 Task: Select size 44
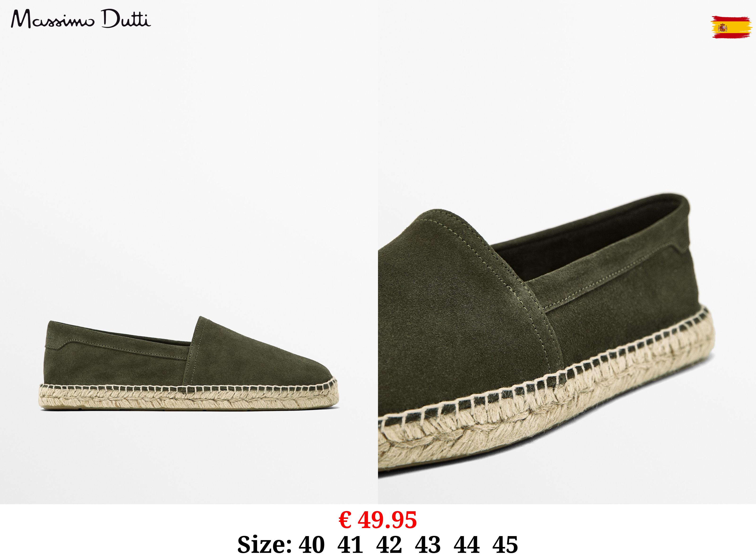pos(467,544)
